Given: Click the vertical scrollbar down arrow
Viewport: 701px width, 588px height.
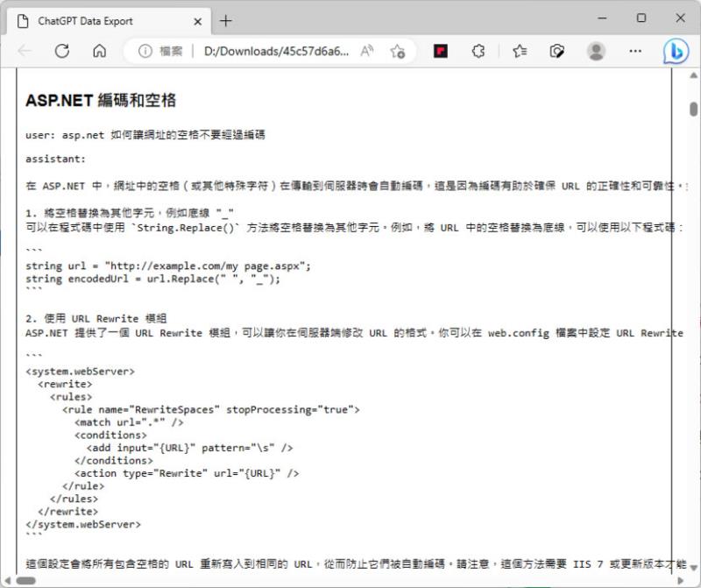Looking at the screenshot, I should point(693,568).
